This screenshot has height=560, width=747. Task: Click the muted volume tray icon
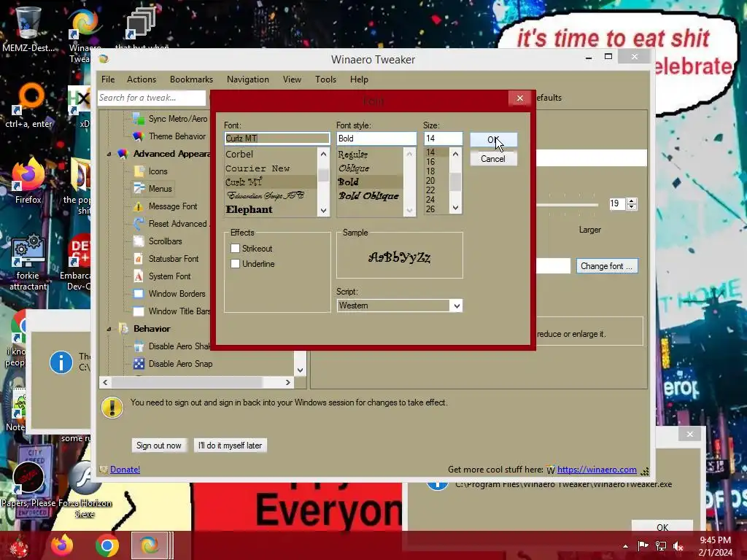[678, 546]
